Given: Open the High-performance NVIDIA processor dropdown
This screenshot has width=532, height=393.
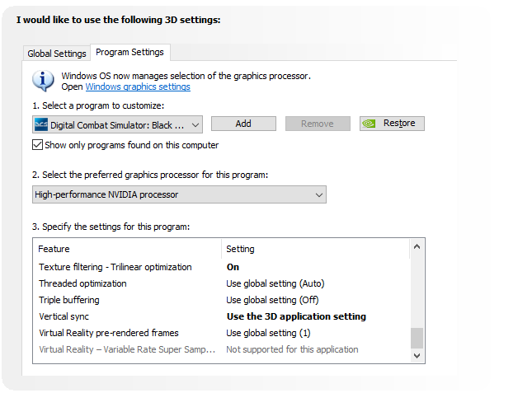Looking at the screenshot, I should (x=179, y=194).
